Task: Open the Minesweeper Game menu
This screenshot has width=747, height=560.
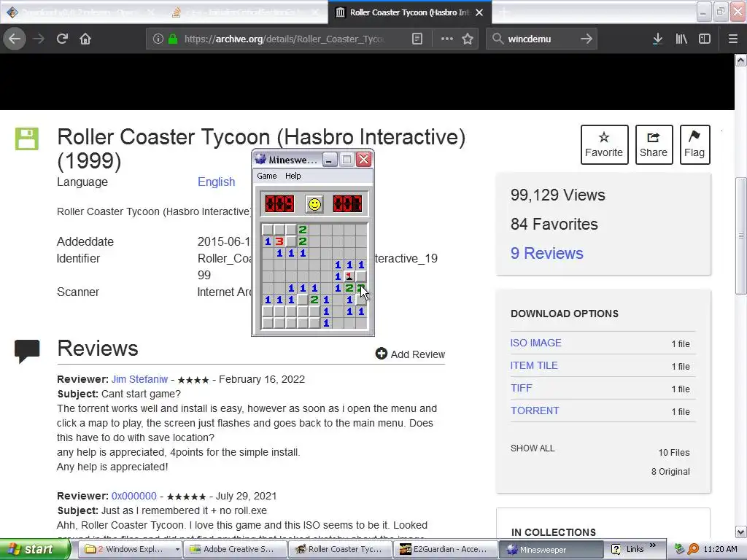Action: click(x=267, y=176)
